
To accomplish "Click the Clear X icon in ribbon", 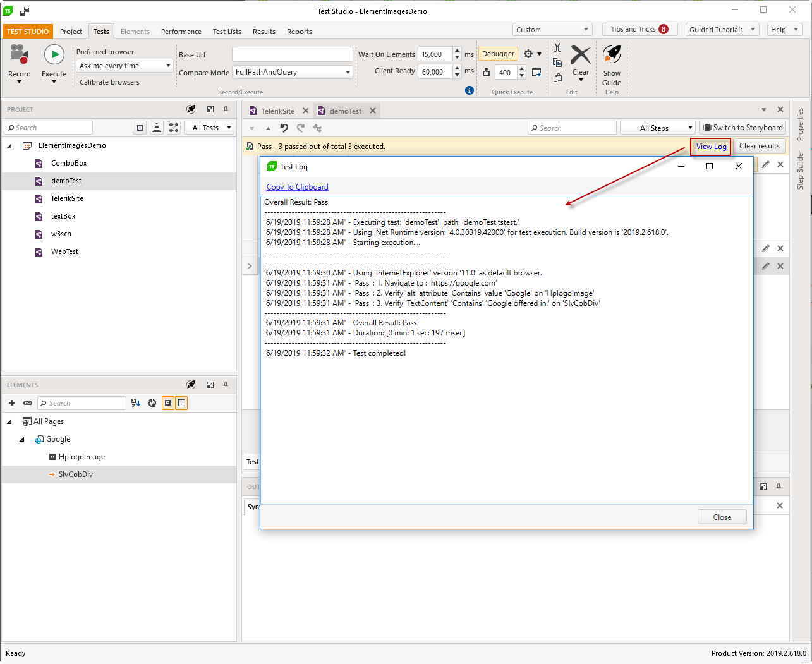I will click(580, 56).
